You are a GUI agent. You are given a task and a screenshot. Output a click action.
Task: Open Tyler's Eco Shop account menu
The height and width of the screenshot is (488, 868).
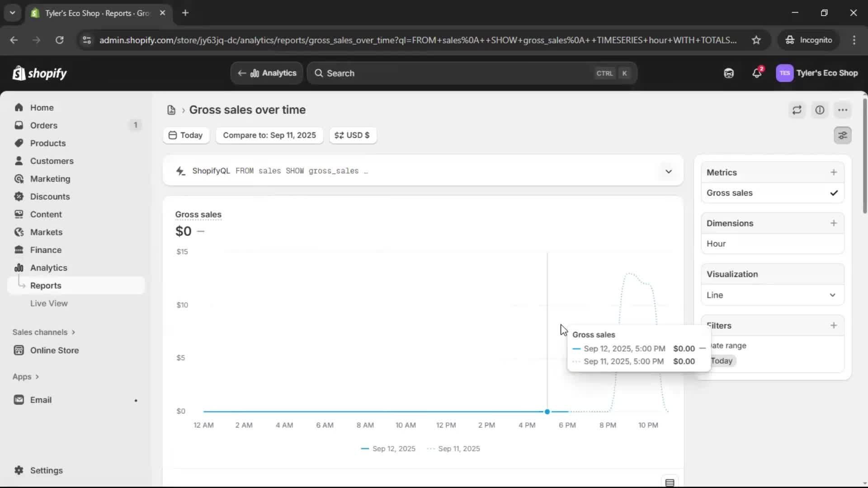tap(817, 73)
